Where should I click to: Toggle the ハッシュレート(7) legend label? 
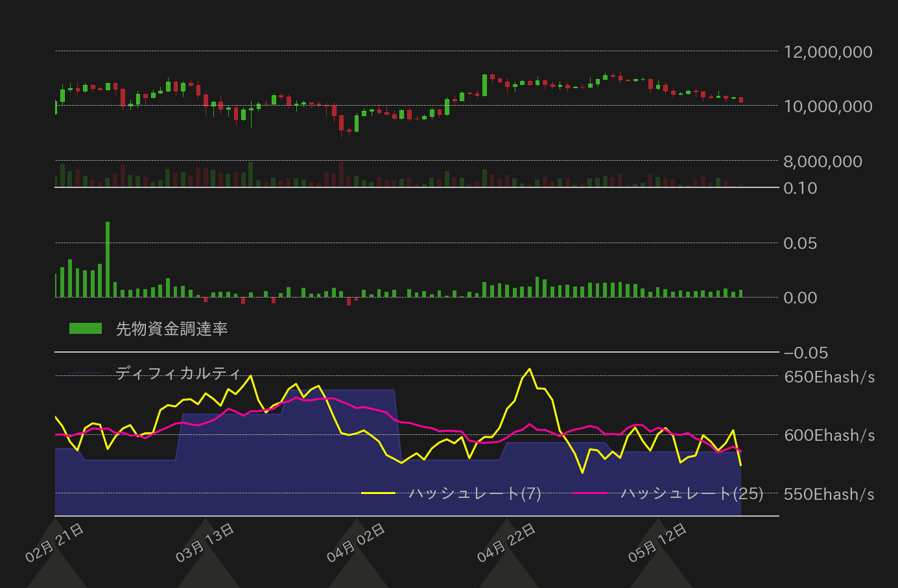coord(475,493)
